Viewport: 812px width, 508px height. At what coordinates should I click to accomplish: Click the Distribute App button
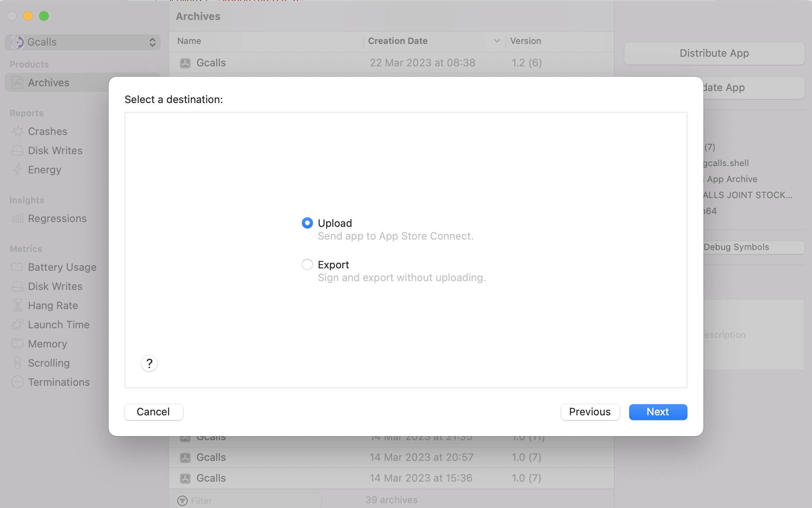[x=714, y=53]
